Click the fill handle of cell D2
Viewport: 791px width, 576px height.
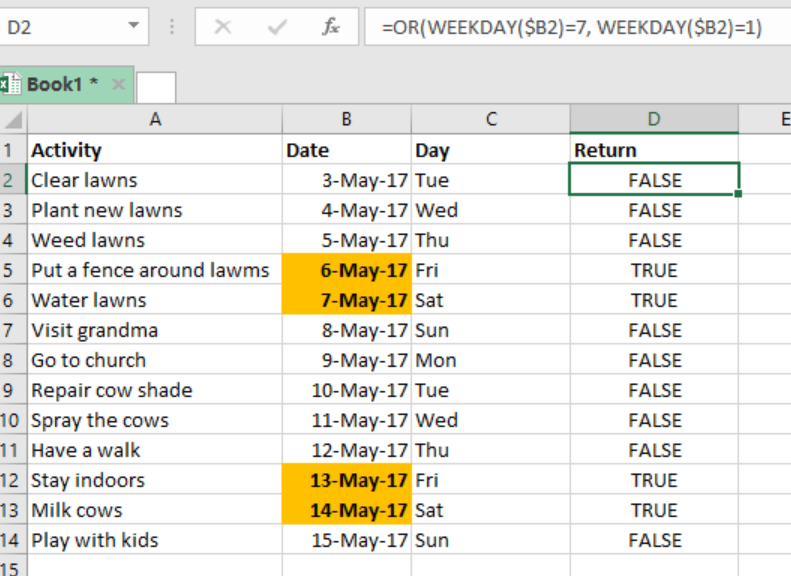738,194
